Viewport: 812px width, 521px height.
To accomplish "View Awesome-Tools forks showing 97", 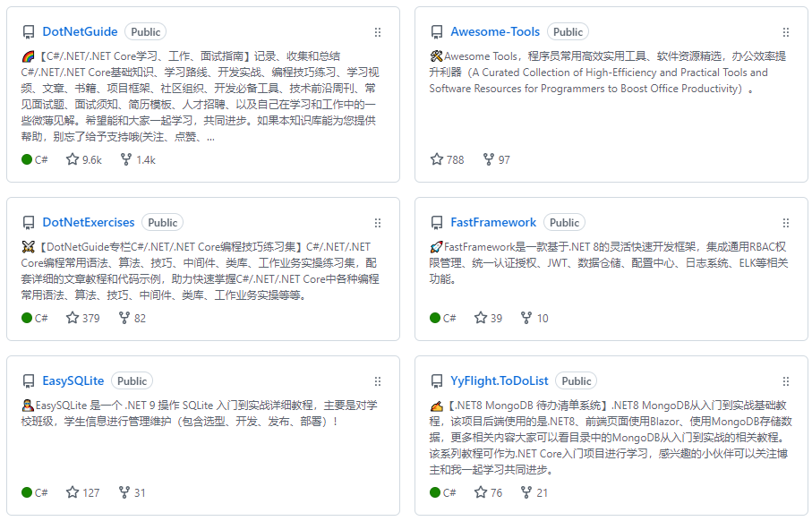I will 496,159.
